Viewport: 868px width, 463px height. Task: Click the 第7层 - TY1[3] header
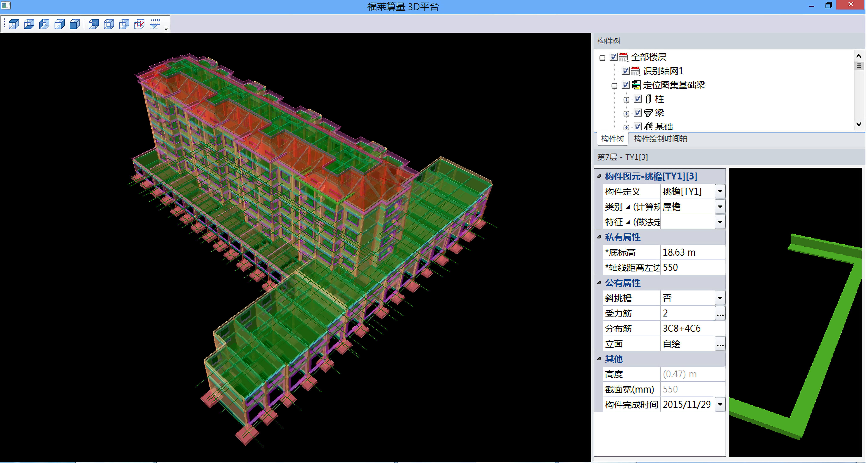(x=622, y=157)
